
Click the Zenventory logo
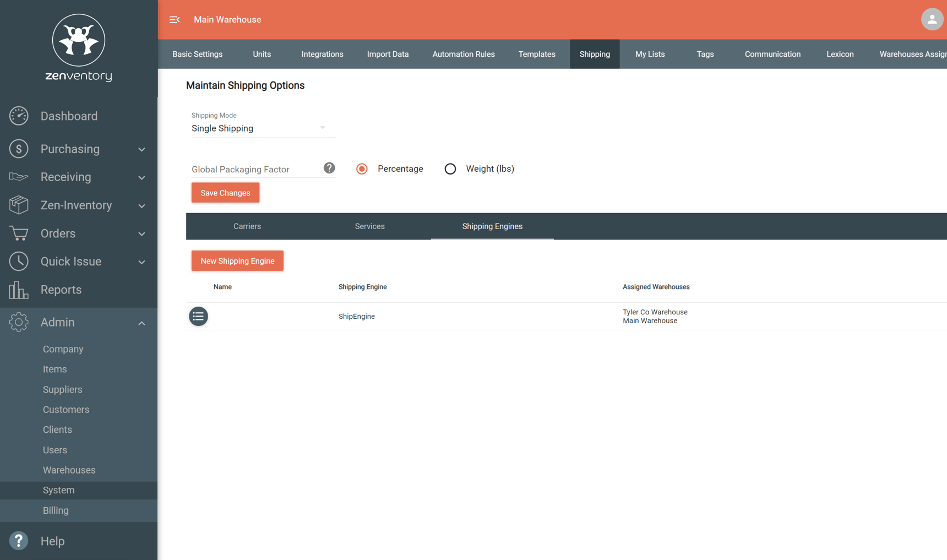pos(79,48)
